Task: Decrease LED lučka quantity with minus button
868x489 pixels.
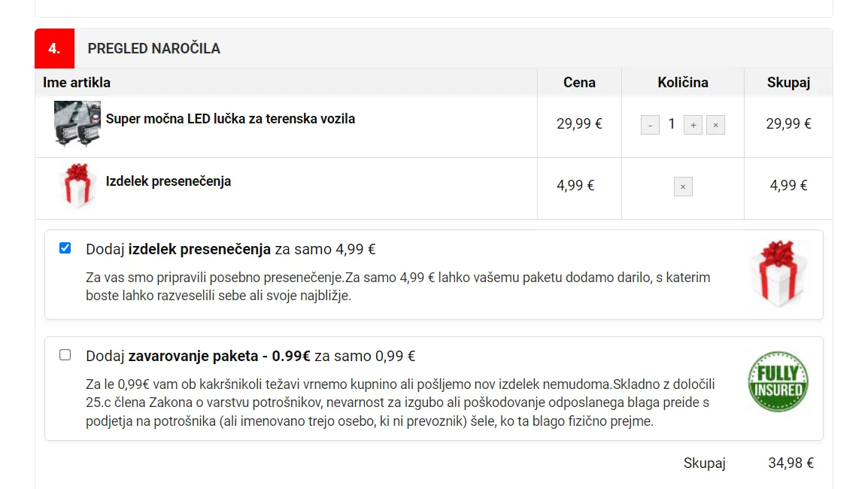Action: [650, 125]
